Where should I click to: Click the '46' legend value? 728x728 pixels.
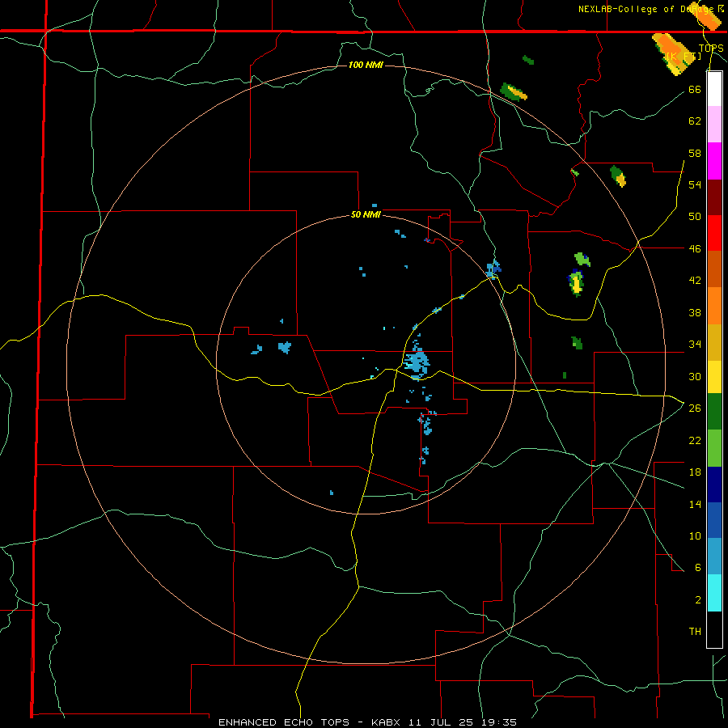tap(695, 249)
